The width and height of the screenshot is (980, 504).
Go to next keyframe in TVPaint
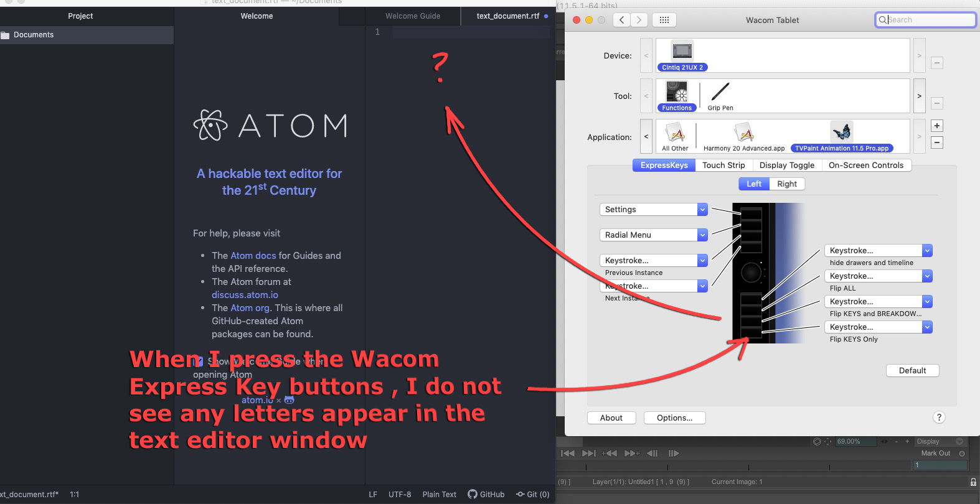coord(632,453)
